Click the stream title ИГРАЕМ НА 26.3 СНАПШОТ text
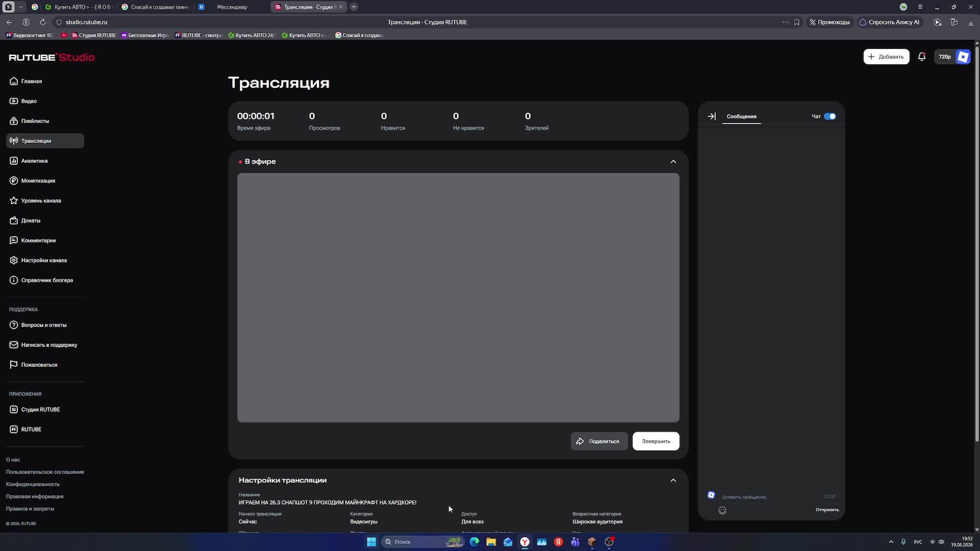980x551 pixels. pyautogui.click(x=328, y=503)
